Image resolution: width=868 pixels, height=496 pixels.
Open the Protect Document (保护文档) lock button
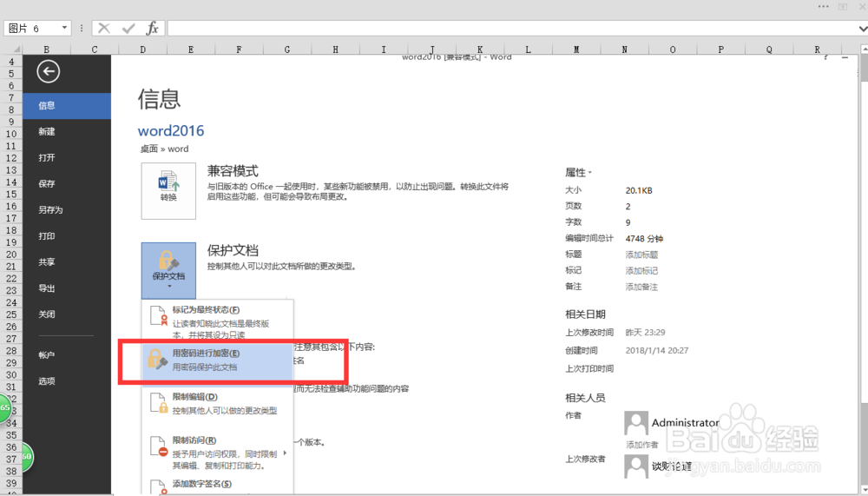tap(168, 270)
